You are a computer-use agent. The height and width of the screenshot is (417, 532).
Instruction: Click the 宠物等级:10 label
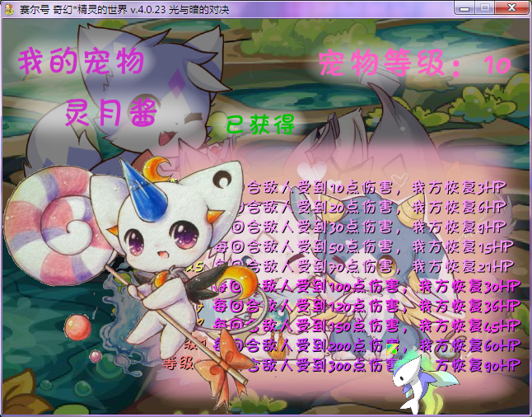[414, 63]
